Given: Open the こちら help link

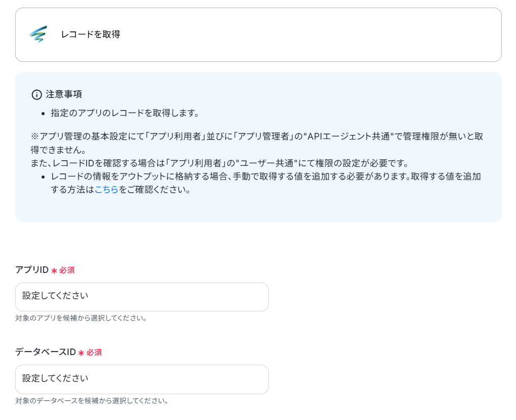Looking at the screenshot, I should tap(106, 190).
